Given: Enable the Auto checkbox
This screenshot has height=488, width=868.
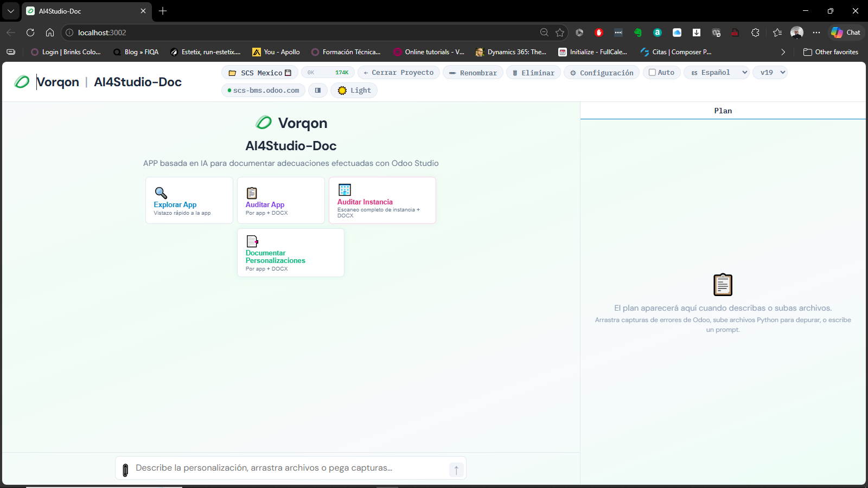Looking at the screenshot, I should [x=653, y=73].
